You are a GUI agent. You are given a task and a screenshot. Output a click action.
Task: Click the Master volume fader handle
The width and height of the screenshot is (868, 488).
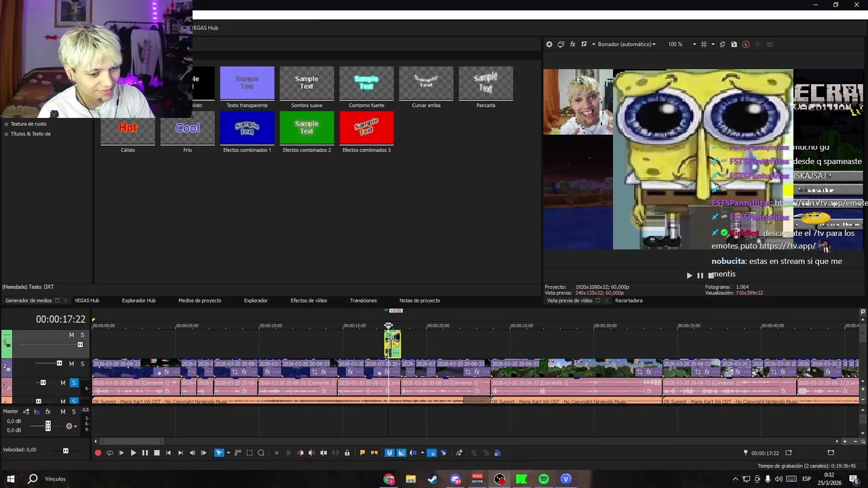47,426
